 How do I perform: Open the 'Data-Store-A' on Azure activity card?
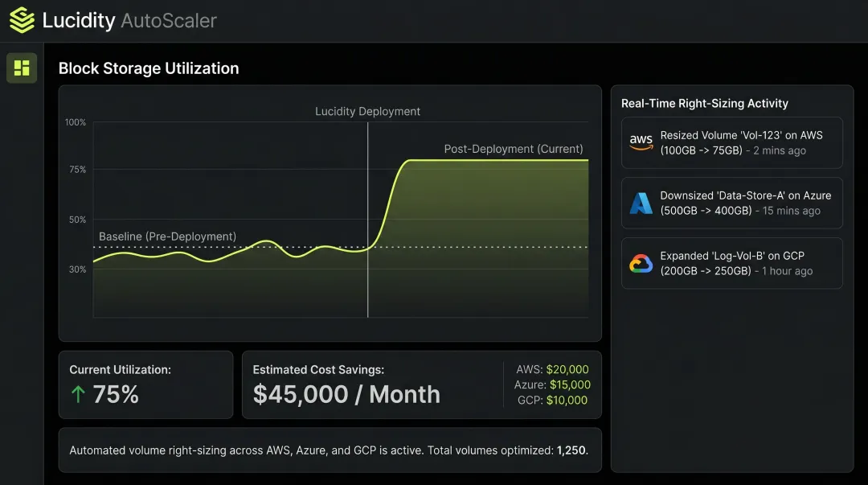pos(732,203)
